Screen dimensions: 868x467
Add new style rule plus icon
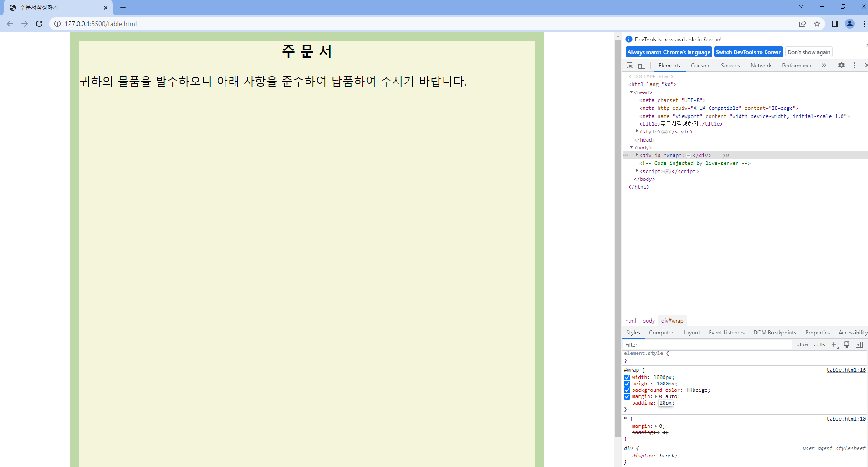tap(834, 345)
